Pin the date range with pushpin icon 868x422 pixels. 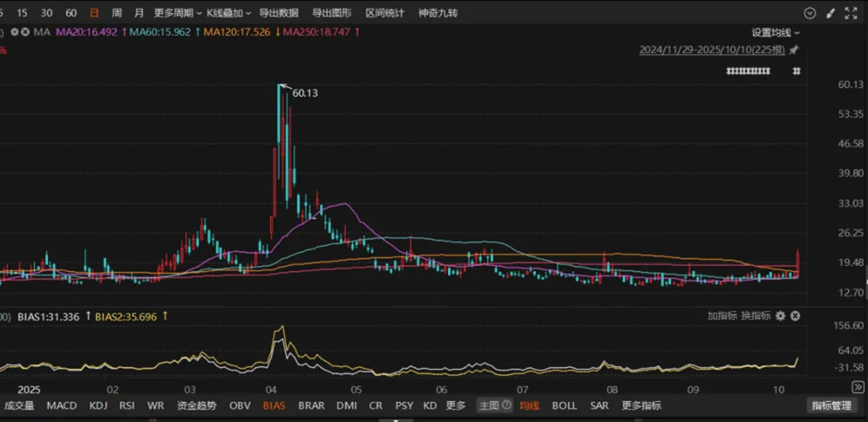794,51
